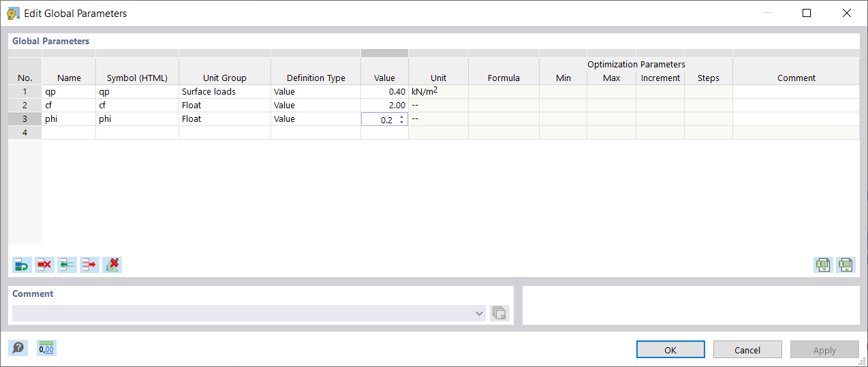Click the Excel icon with down arrow
The height and width of the screenshot is (367, 868).
[x=823, y=265]
